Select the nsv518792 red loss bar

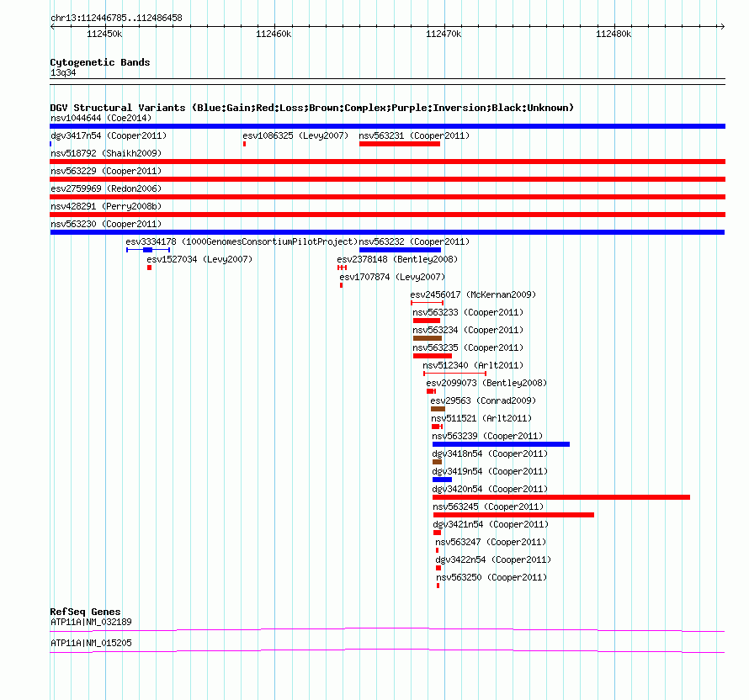coord(387,162)
